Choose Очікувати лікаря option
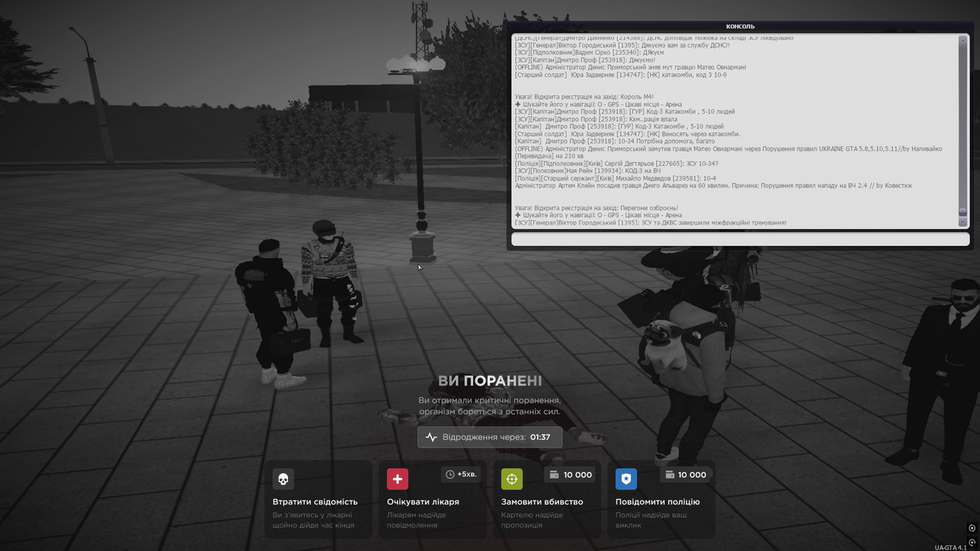Viewport: 980px width, 551px height. point(433,499)
